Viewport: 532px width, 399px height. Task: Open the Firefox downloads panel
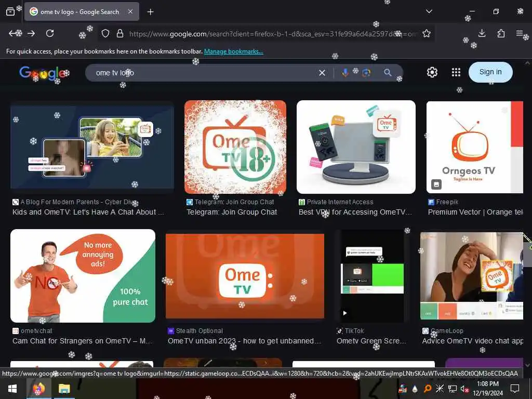(482, 33)
